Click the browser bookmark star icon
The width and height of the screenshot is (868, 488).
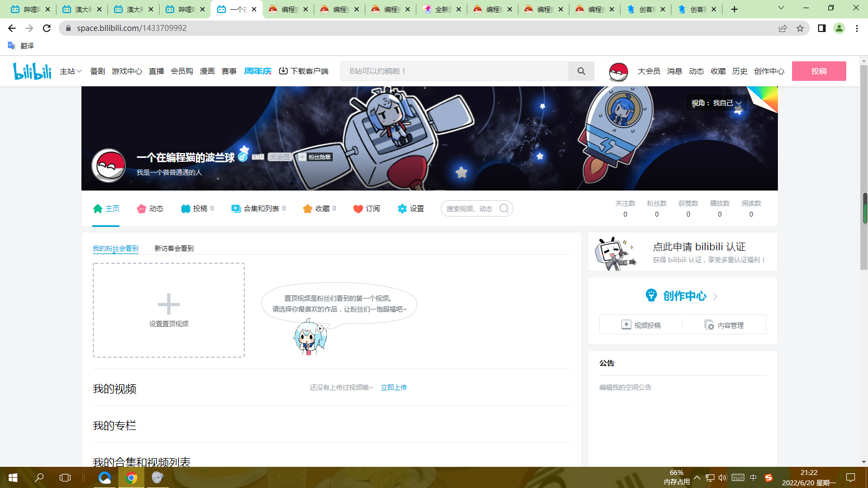(800, 28)
